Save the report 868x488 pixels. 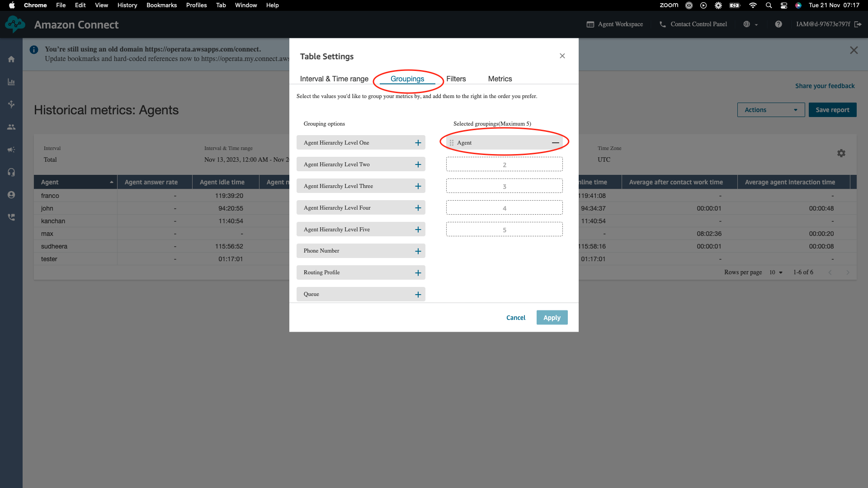point(832,110)
